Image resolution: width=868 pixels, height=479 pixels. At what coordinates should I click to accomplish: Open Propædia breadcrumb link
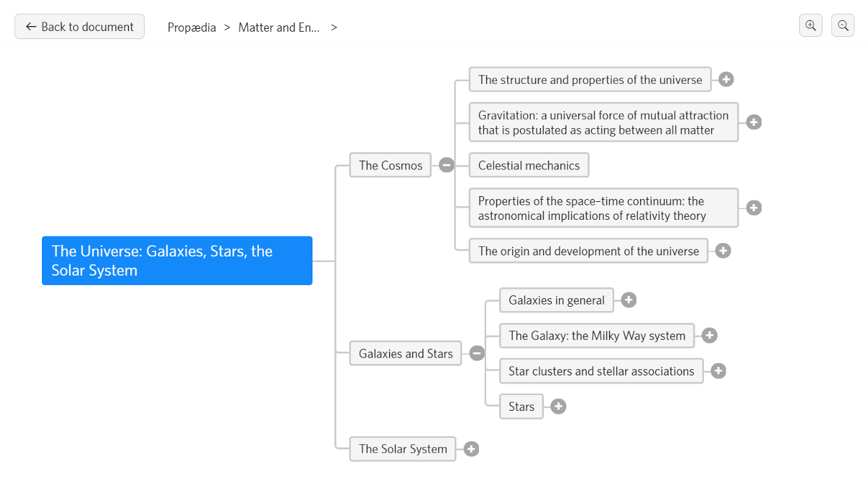click(x=192, y=27)
